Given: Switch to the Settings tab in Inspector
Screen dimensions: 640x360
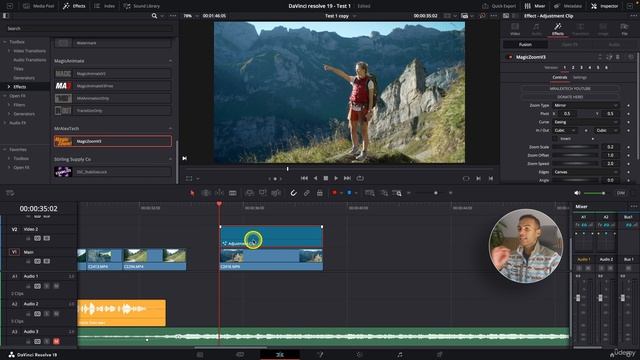Looking at the screenshot, I should click(x=580, y=77).
